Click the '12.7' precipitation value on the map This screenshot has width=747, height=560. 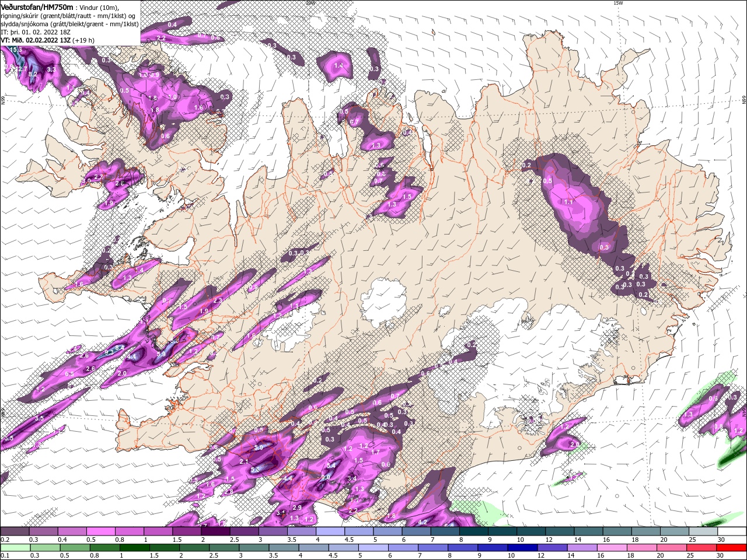click(21, 69)
